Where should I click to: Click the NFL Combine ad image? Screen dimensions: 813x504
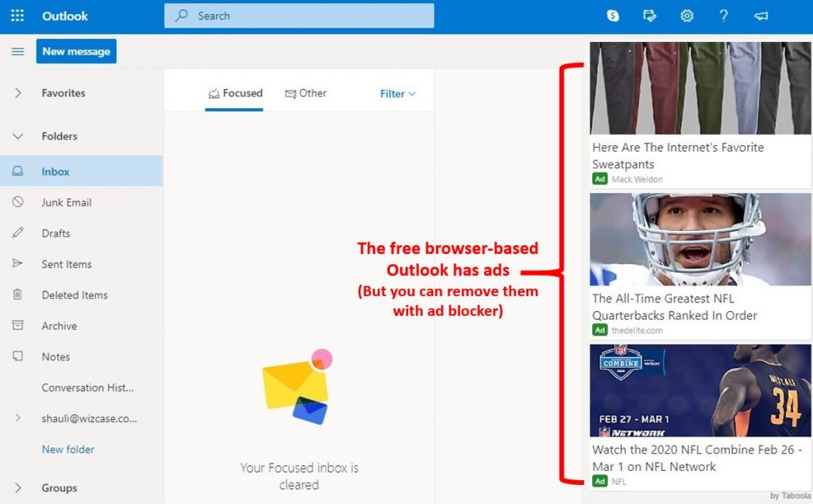point(700,391)
